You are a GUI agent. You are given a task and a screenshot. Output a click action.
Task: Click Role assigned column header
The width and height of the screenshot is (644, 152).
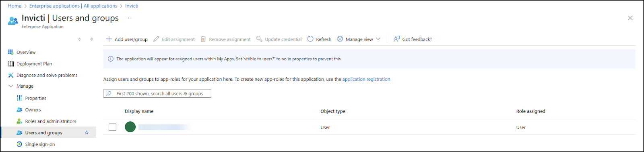coord(530,111)
